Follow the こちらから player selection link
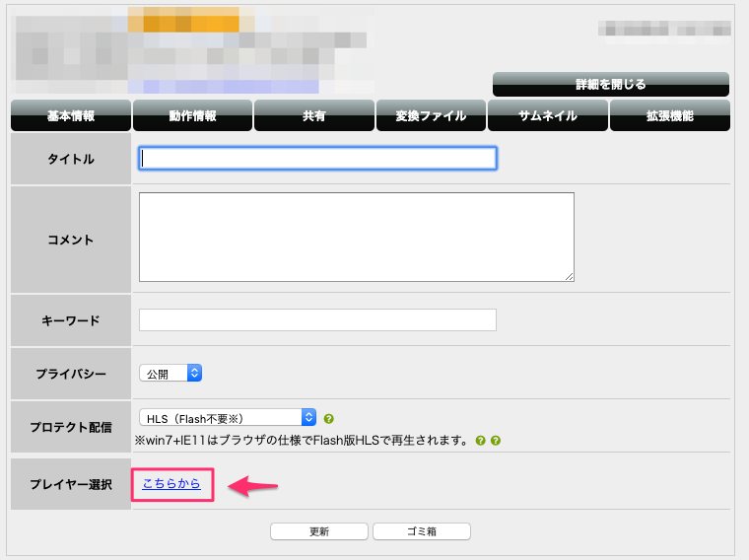749x560 pixels. [x=171, y=483]
